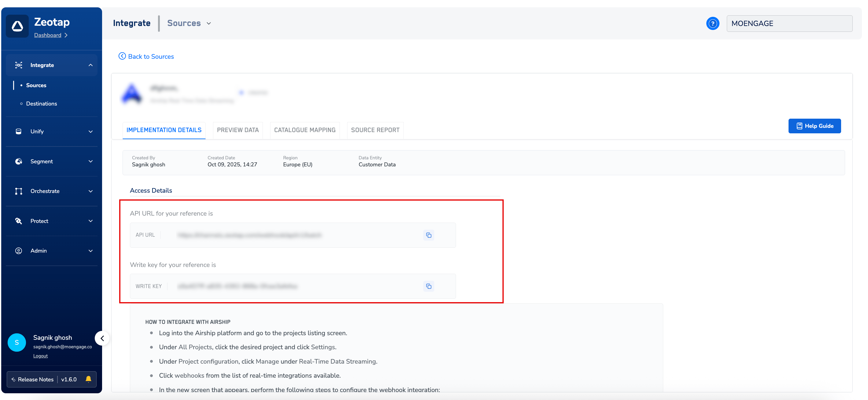Screen dimensions: 868x400
Task: Click the Segment pie chart icon
Action: [x=19, y=161]
